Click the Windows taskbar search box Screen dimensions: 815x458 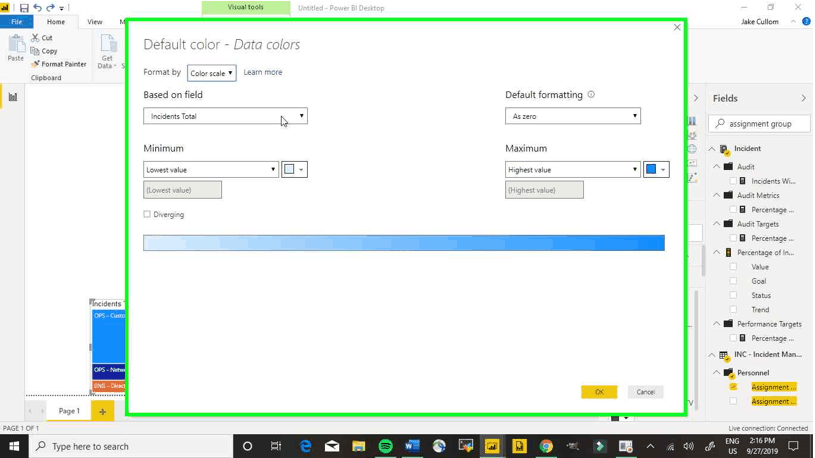129,446
